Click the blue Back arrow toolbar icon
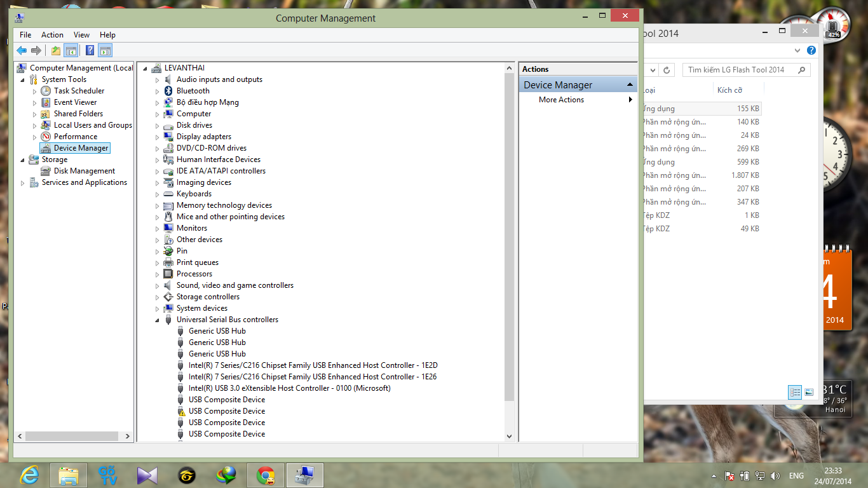 click(22, 51)
